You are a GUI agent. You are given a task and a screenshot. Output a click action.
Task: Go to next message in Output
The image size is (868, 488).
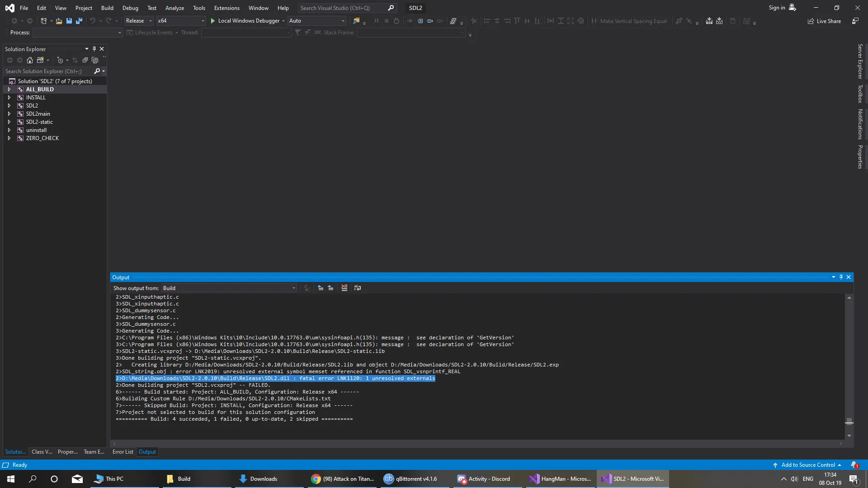(x=330, y=288)
